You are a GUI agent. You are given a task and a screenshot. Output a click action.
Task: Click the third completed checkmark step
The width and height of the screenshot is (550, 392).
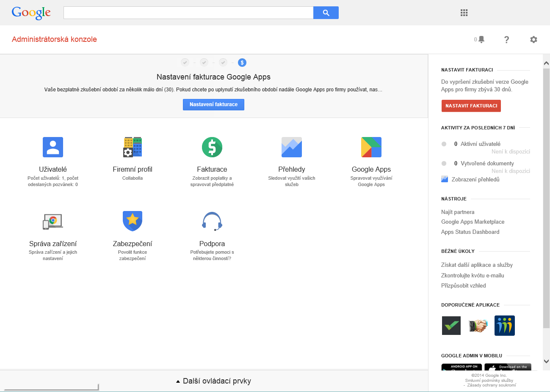(223, 63)
